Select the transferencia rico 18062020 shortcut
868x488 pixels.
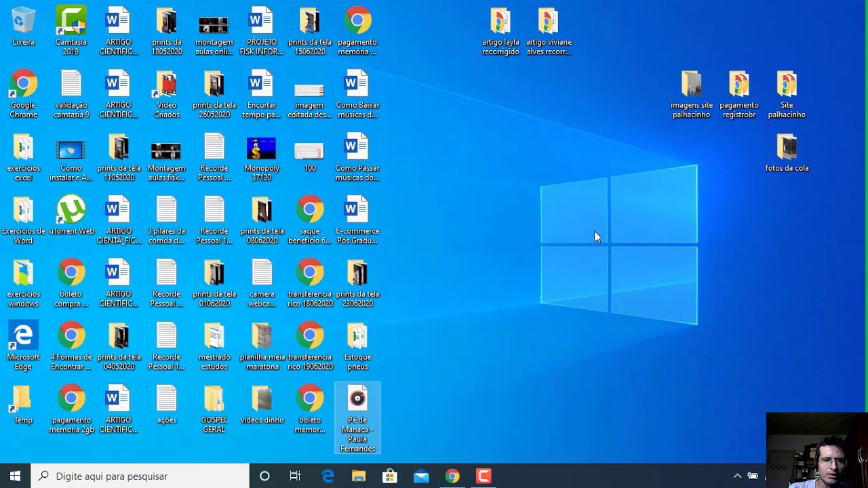click(x=310, y=283)
